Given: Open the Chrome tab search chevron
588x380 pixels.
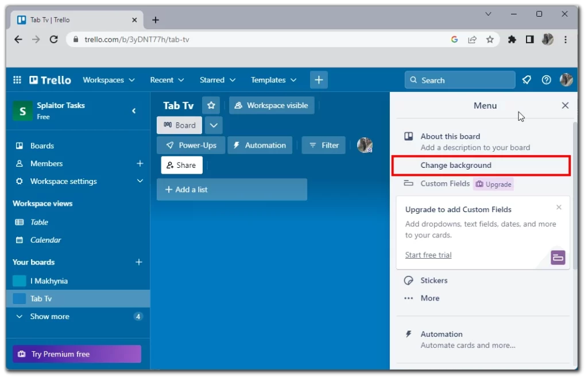Looking at the screenshot, I should point(488,14).
